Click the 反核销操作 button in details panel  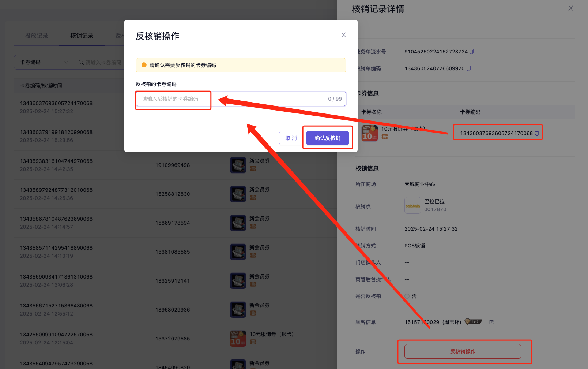[463, 351]
